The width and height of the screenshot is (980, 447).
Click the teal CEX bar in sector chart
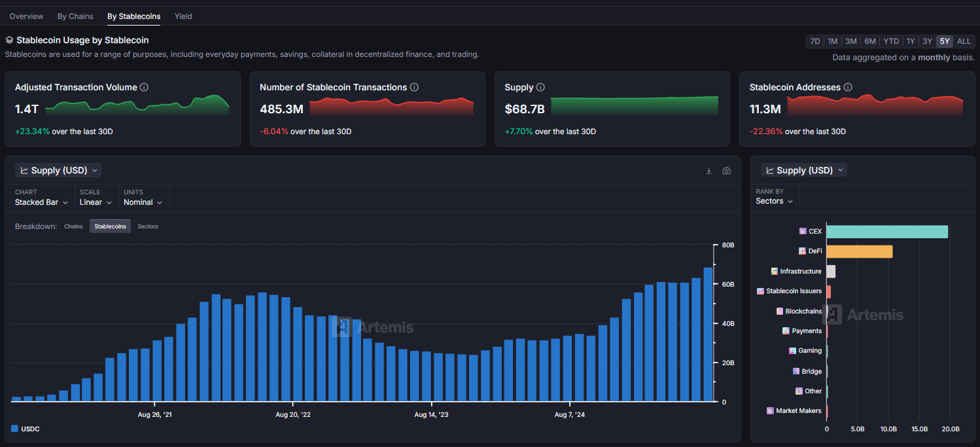(x=886, y=232)
